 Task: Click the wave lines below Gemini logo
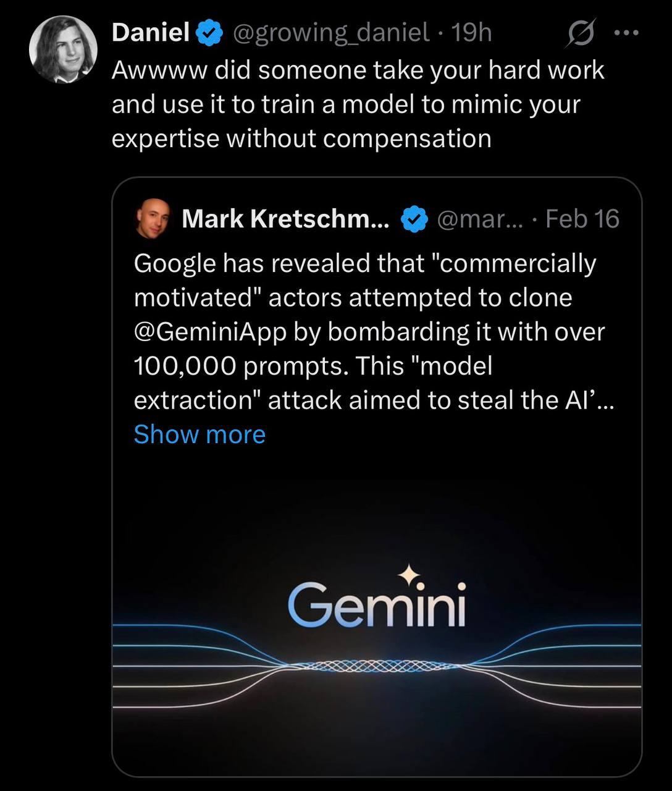click(x=377, y=666)
